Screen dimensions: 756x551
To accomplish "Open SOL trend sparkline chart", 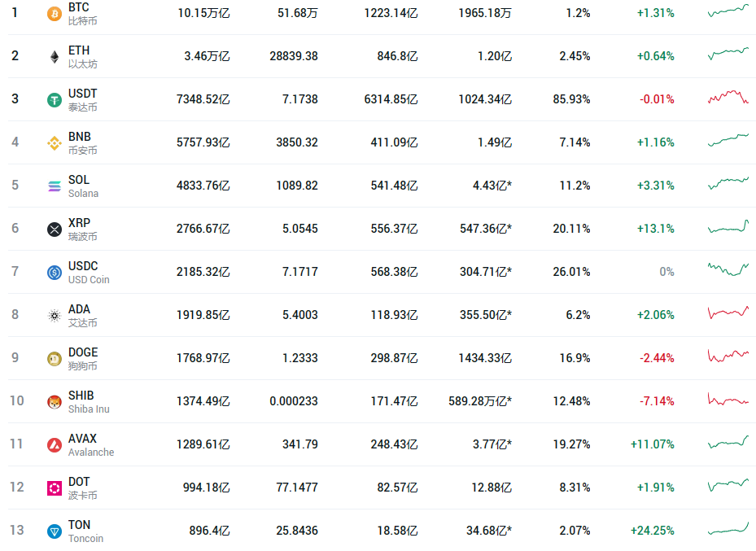I will click(x=728, y=182).
